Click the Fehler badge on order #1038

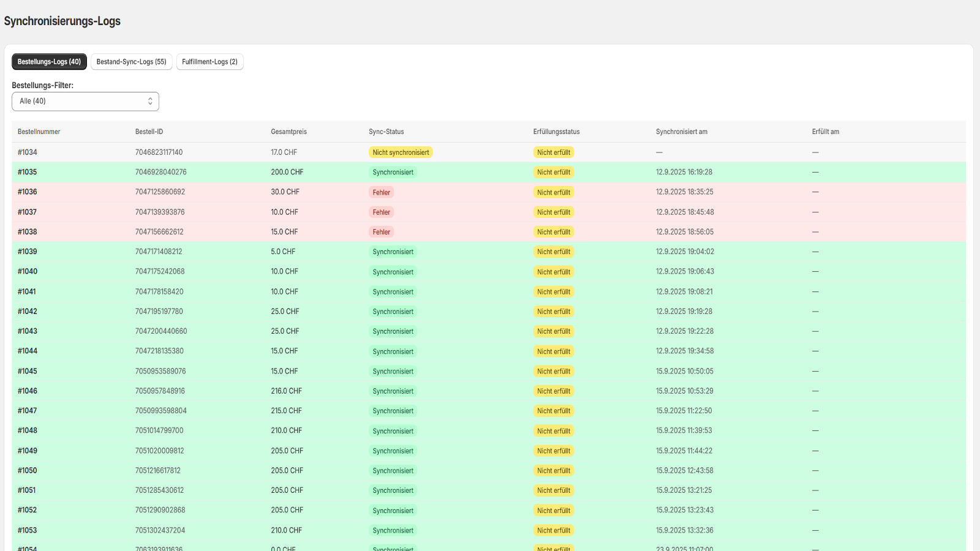click(381, 232)
